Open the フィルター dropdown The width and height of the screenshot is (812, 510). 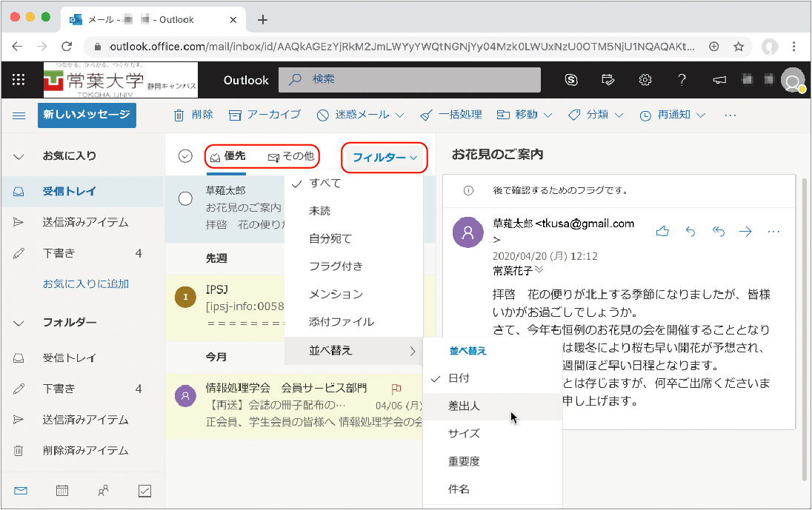385,158
